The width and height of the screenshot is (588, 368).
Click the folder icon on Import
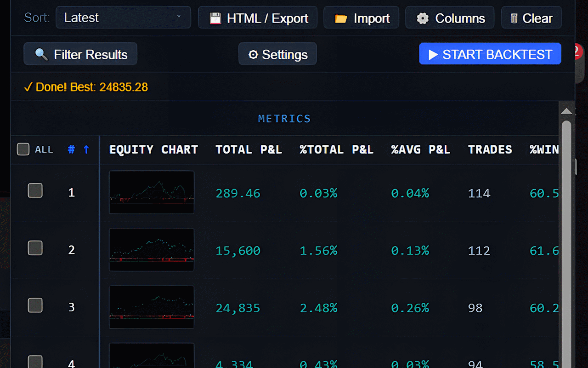click(x=340, y=18)
